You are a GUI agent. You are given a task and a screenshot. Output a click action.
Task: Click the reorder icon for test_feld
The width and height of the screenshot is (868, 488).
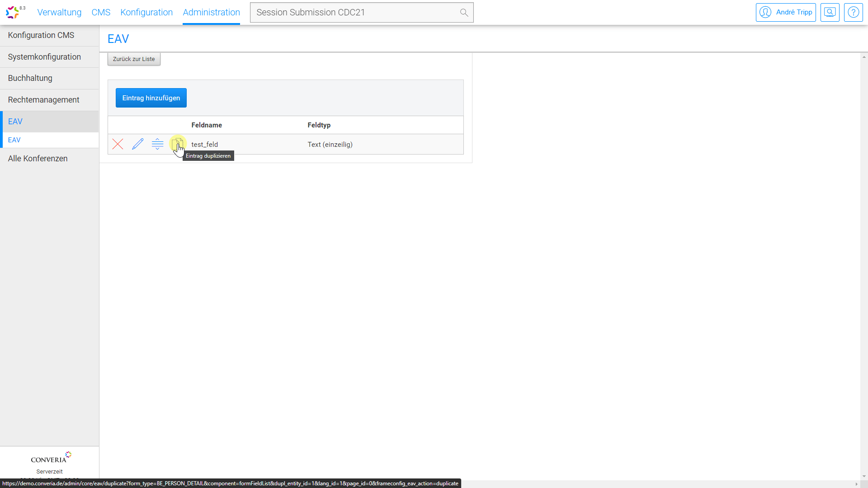point(157,144)
